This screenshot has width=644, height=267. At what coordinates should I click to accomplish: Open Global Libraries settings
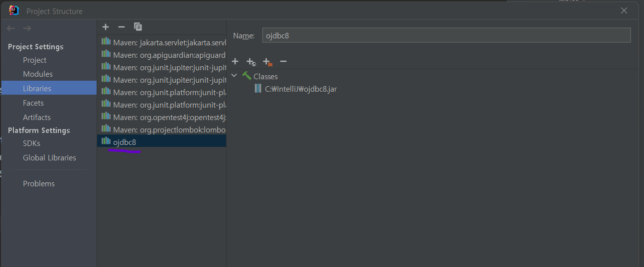[49, 157]
